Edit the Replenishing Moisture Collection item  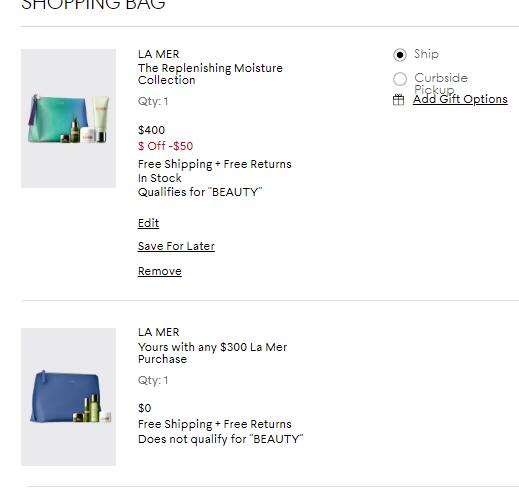pyautogui.click(x=148, y=223)
